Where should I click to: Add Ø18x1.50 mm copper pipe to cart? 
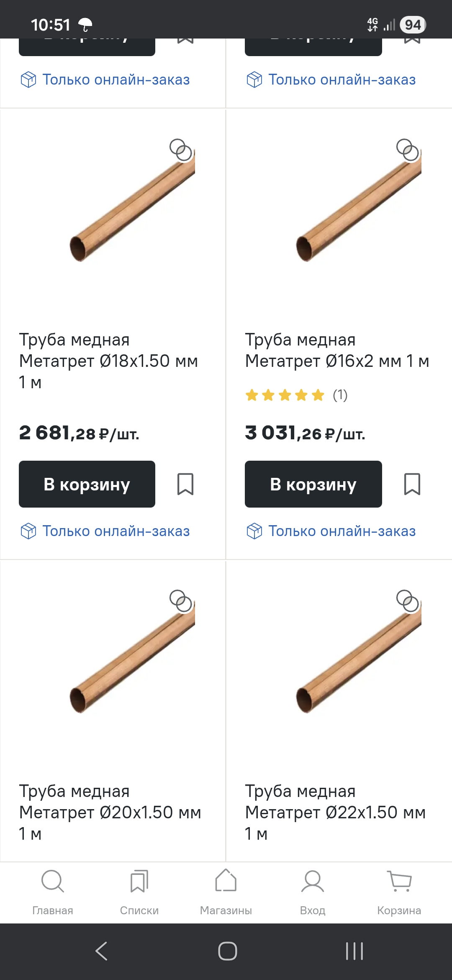[x=87, y=484]
